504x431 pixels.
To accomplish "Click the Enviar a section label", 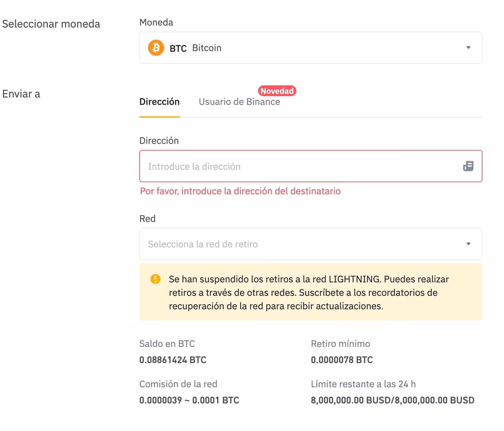I will 21,94.
